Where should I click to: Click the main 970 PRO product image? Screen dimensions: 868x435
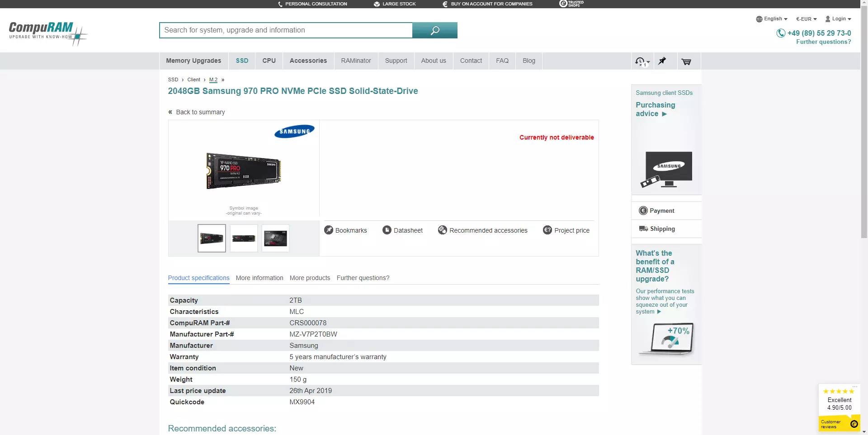pyautogui.click(x=244, y=171)
